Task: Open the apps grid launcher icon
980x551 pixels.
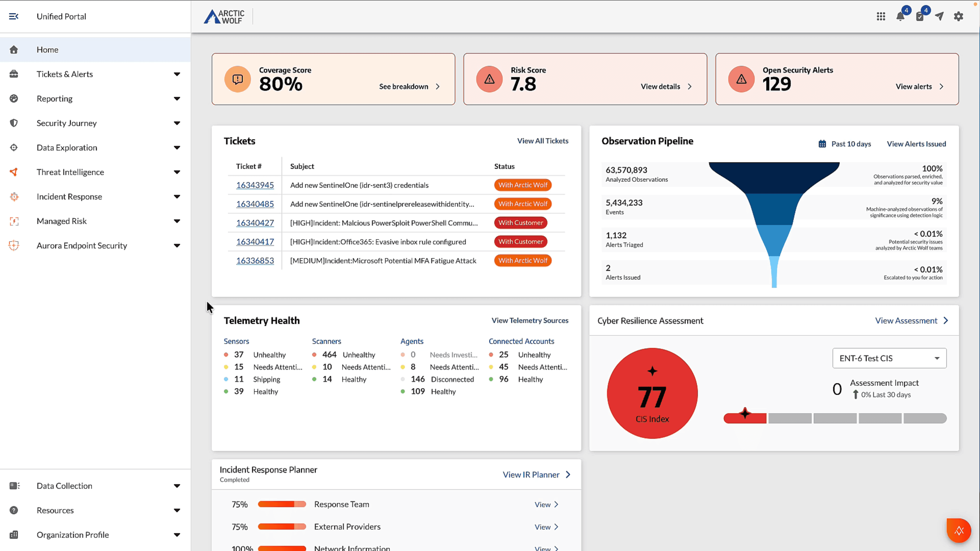Action: tap(881, 16)
